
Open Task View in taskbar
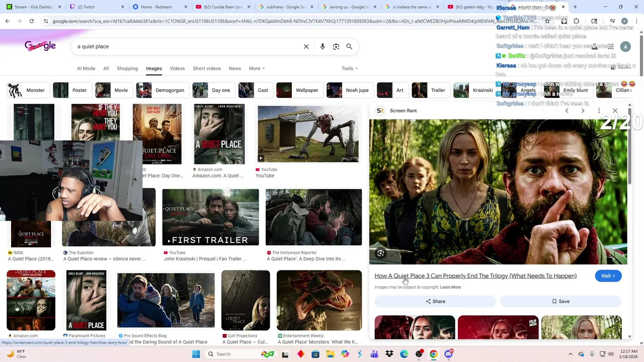(285, 354)
